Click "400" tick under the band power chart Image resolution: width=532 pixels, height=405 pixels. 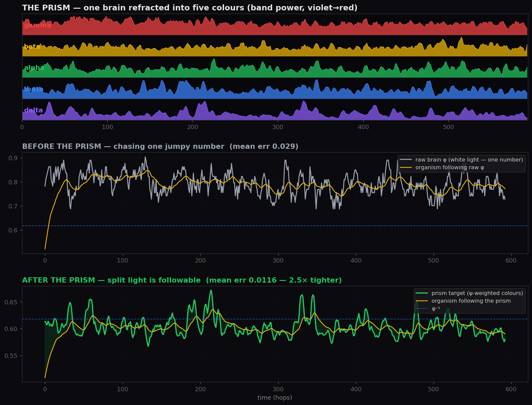pos(363,127)
